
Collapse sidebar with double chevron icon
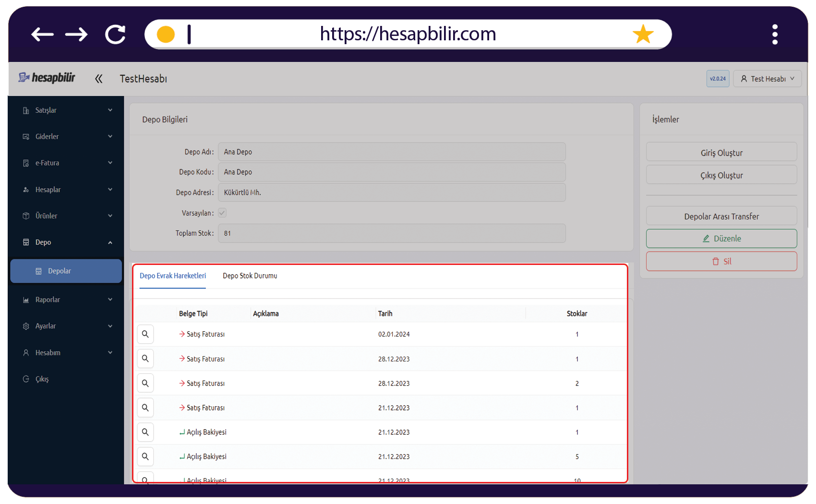pyautogui.click(x=98, y=79)
